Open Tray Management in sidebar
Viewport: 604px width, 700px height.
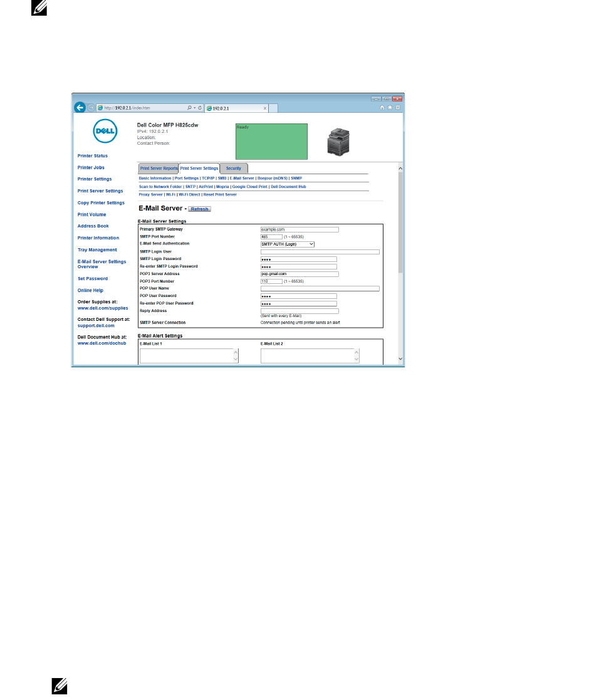tap(97, 250)
